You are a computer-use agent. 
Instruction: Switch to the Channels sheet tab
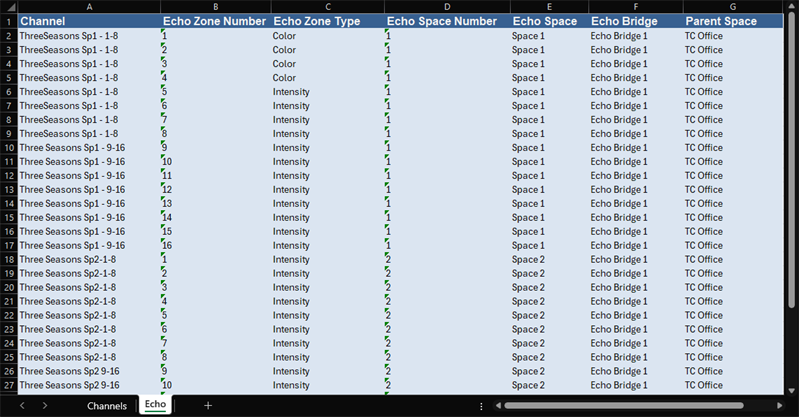[107, 406]
